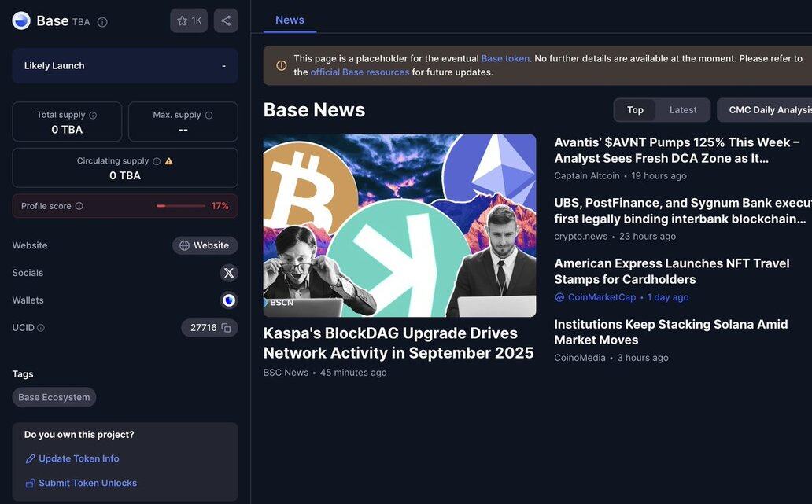Click "19 hours ago" timestamp
This screenshot has height=504, width=812.
click(x=659, y=175)
